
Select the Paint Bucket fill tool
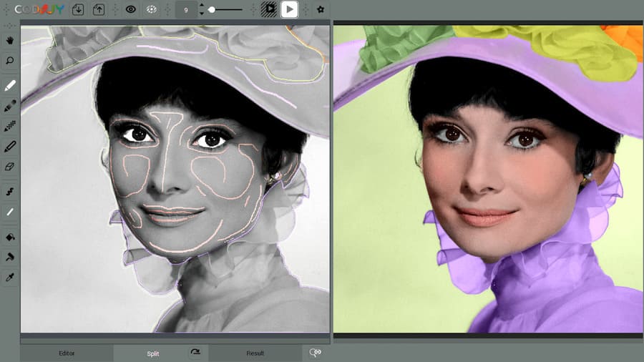10,237
